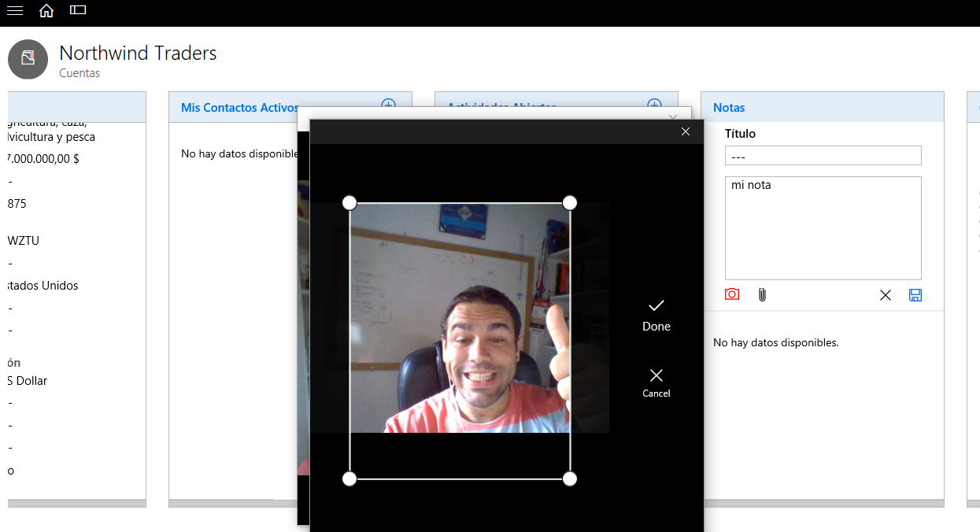Image resolution: width=980 pixels, height=532 pixels.
Task: Open the hamburger navigation menu
Action: [15, 10]
